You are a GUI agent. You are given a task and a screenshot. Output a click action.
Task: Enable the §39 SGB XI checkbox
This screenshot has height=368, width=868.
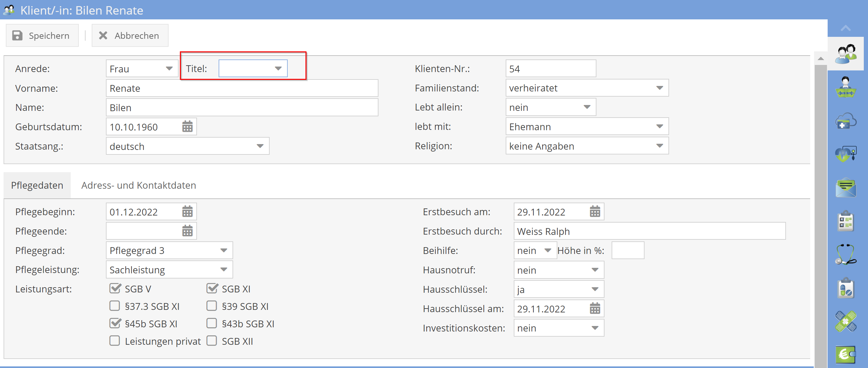[x=212, y=306]
